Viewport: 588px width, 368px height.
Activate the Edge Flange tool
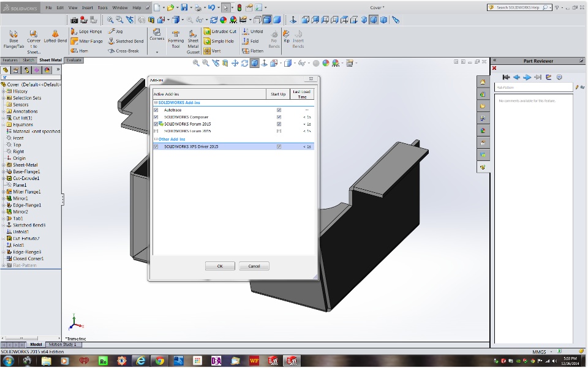[x=86, y=31]
